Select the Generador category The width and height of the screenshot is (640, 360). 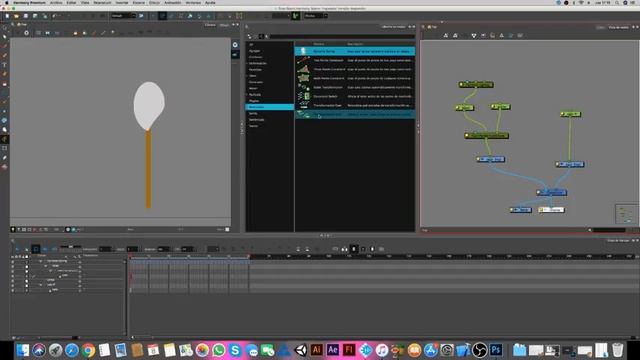click(256, 82)
